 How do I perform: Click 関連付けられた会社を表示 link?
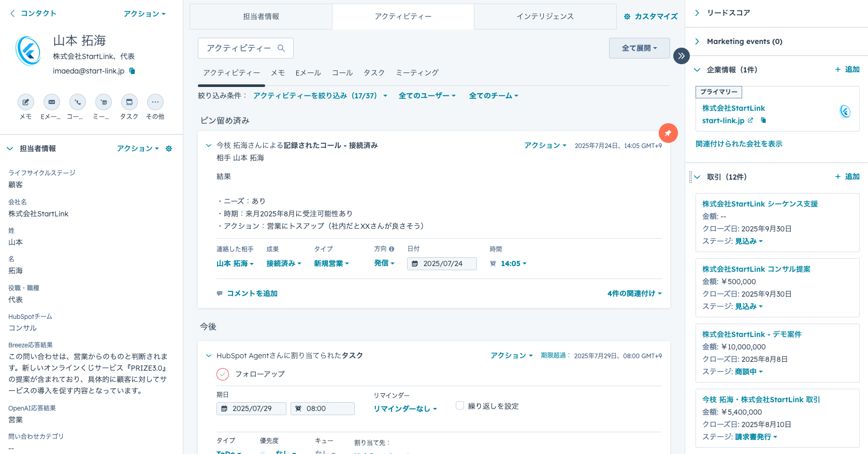(739, 144)
